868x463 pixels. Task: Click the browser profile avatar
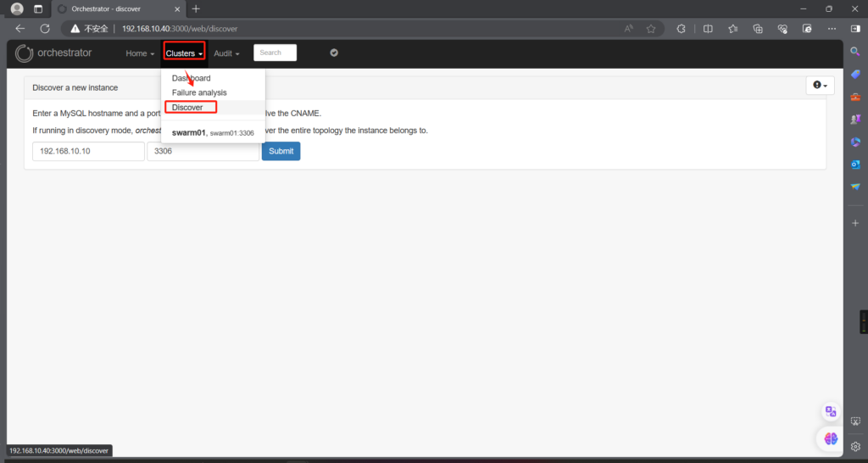pos(17,8)
